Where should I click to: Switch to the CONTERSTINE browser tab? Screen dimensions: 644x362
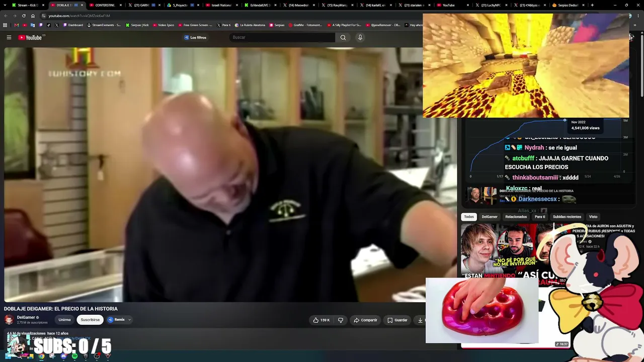click(105, 5)
